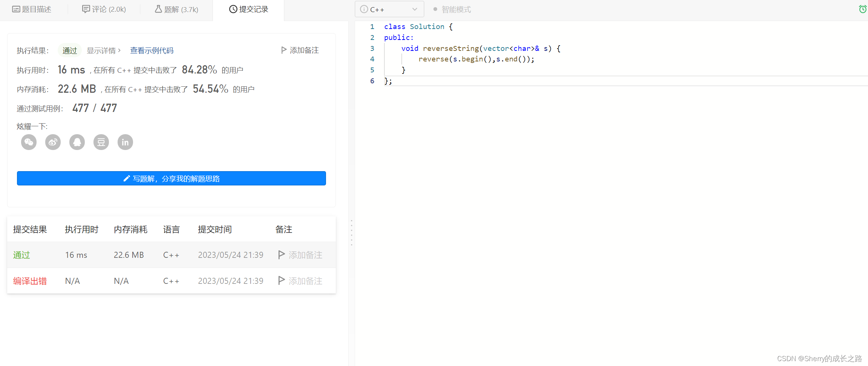
Task: Click the 执行用时 column header
Action: pyautogui.click(x=82, y=230)
